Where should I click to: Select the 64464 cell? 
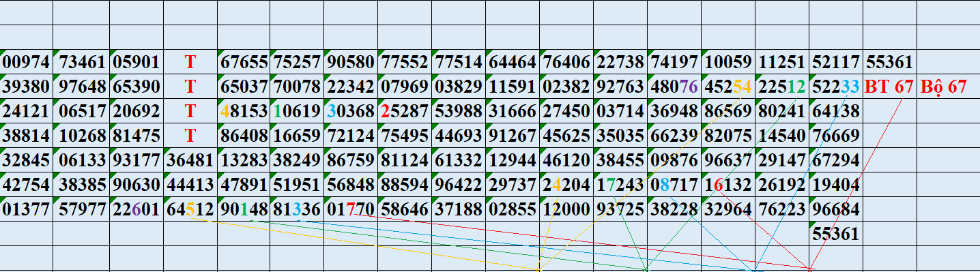pyautogui.click(x=513, y=63)
